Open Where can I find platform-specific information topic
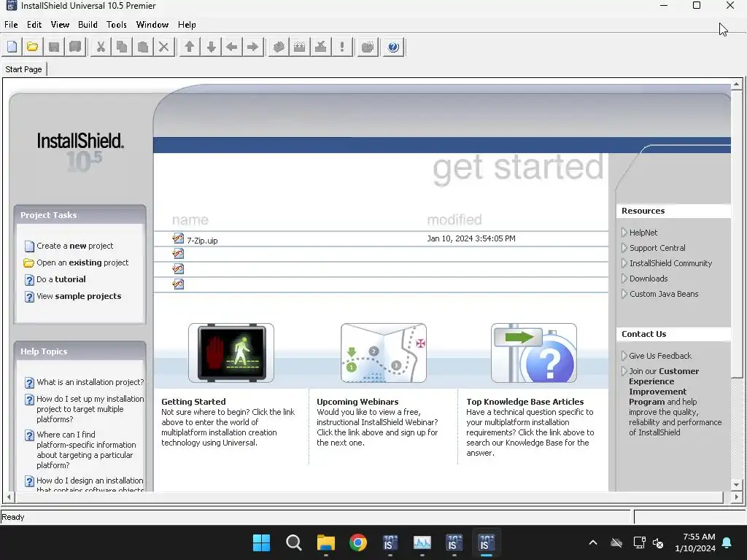The height and width of the screenshot is (560, 747). click(86, 449)
